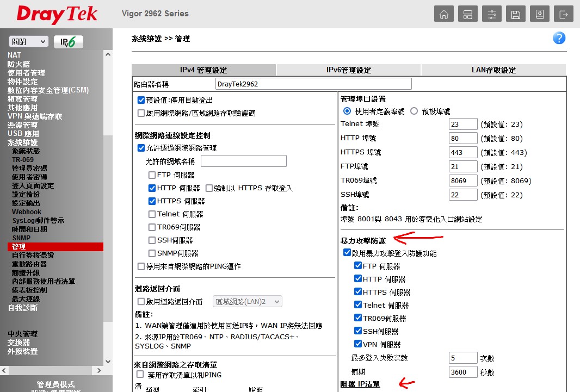This screenshot has width=580, height=392.
Task: Open the manual book icon with gear
Action: [x=539, y=14]
